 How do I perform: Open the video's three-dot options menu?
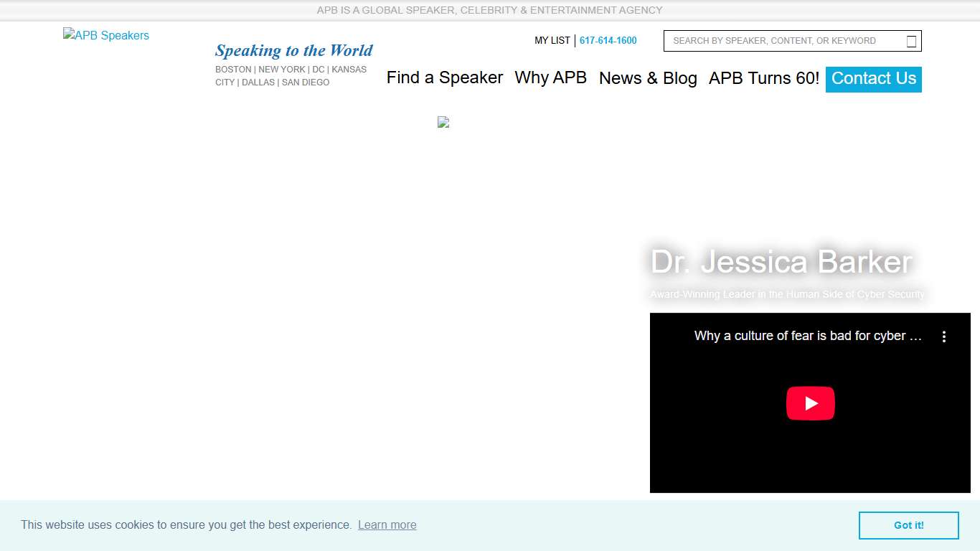pyautogui.click(x=944, y=336)
